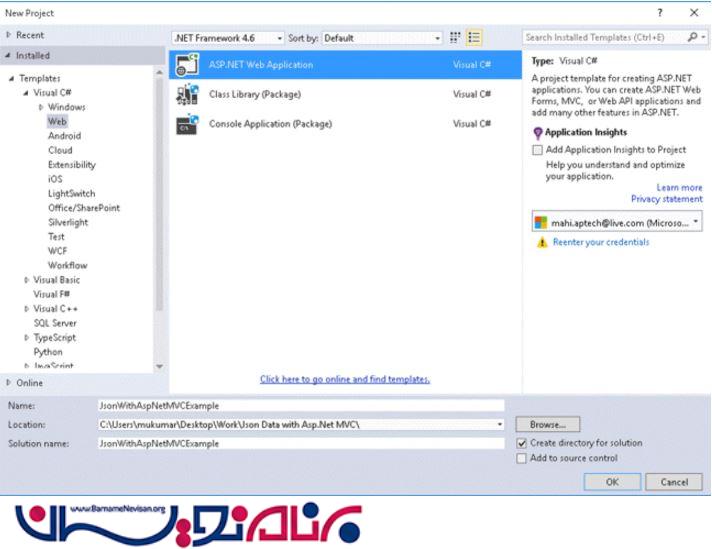Select the Web template category
This screenshot has width=712, height=549.
click(x=57, y=121)
